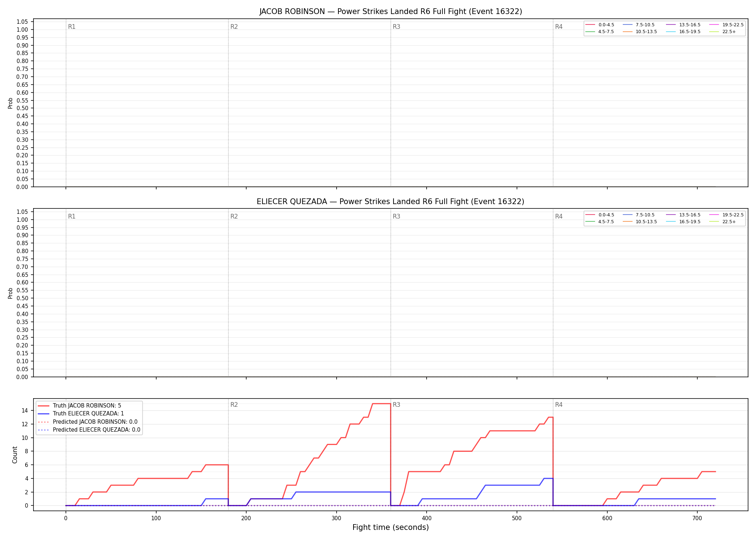Select the 7.5-10.5 legend entry in Jacob Robinson chart
Screen dimensions: 756x540
pos(639,25)
